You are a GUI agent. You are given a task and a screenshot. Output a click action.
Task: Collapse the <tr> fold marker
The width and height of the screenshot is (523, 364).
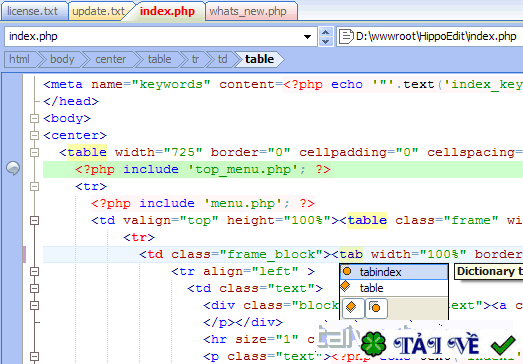tap(34, 187)
